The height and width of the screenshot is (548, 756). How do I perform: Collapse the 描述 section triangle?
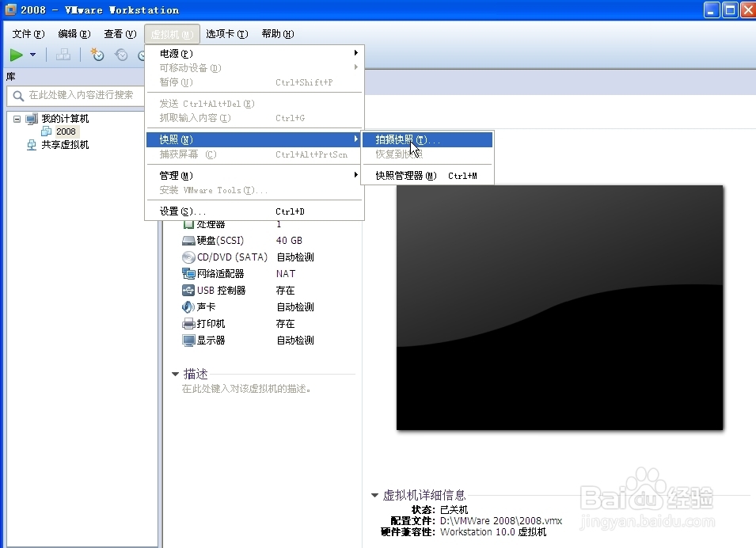[175, 375]
